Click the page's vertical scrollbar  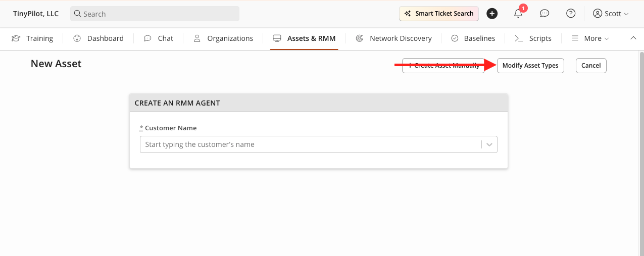(x=641, y=153)
